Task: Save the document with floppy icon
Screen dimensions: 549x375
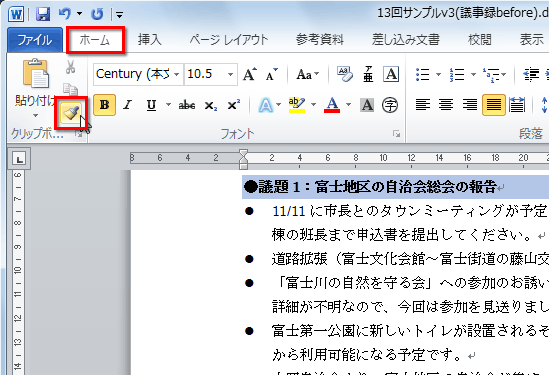Action: click(x=43, y=14)
